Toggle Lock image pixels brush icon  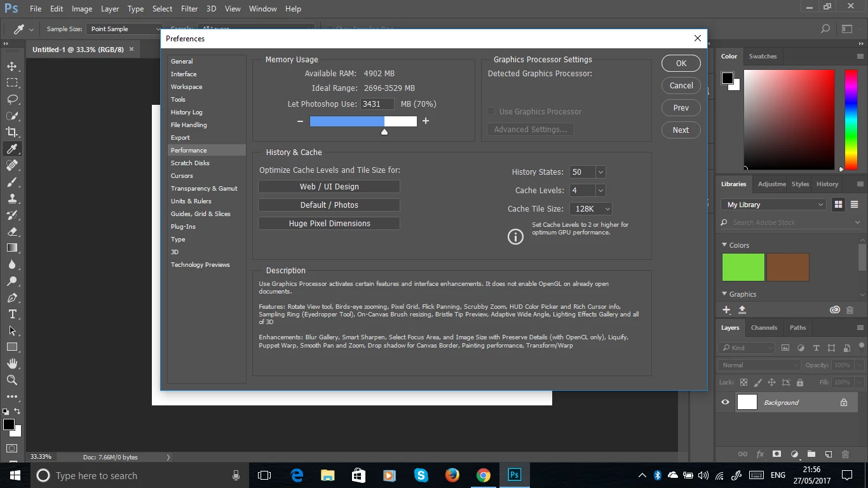tap(757, 383)
